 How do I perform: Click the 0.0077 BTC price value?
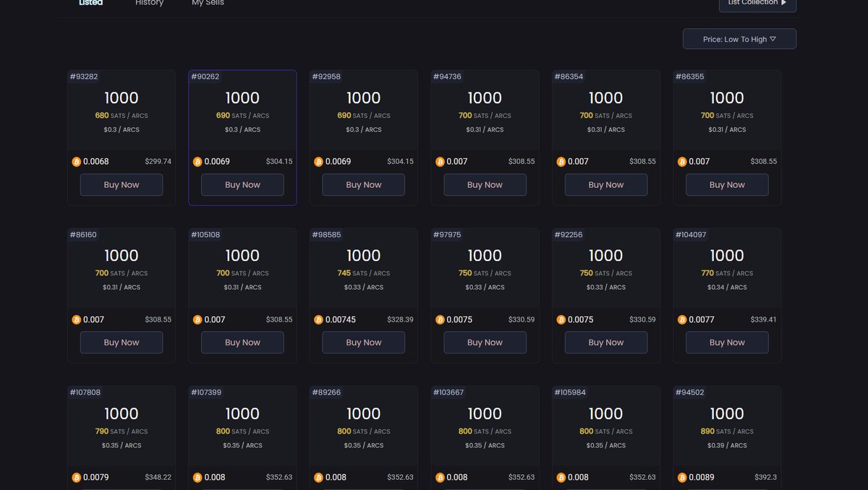pyautogui.click(x=702, y=319)
